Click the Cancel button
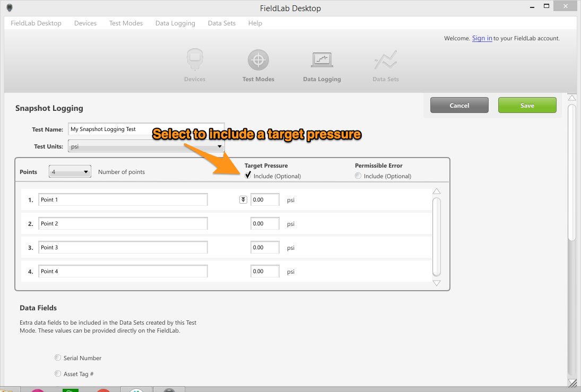 [459, 105]
